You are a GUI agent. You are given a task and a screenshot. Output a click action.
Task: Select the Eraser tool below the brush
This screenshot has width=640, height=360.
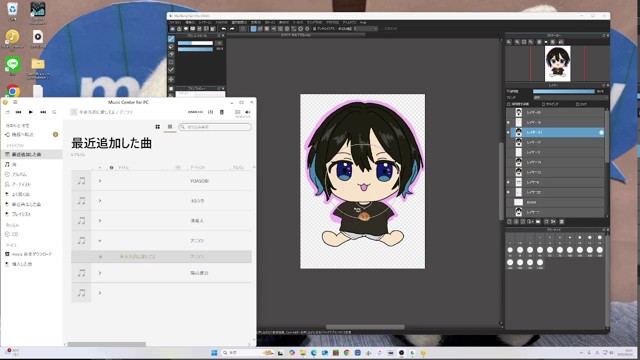click(x=171, y=47)
